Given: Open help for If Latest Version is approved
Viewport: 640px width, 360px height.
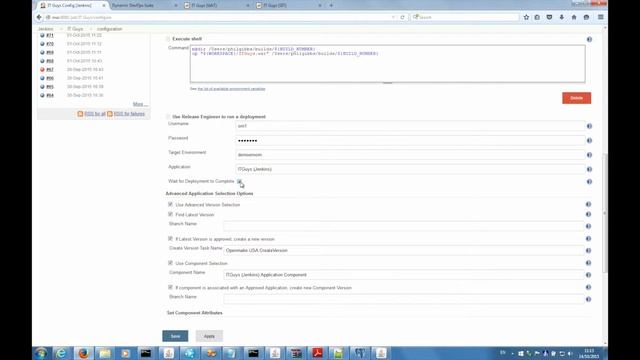Looking at the screenshot, I should tap(588, 238).
